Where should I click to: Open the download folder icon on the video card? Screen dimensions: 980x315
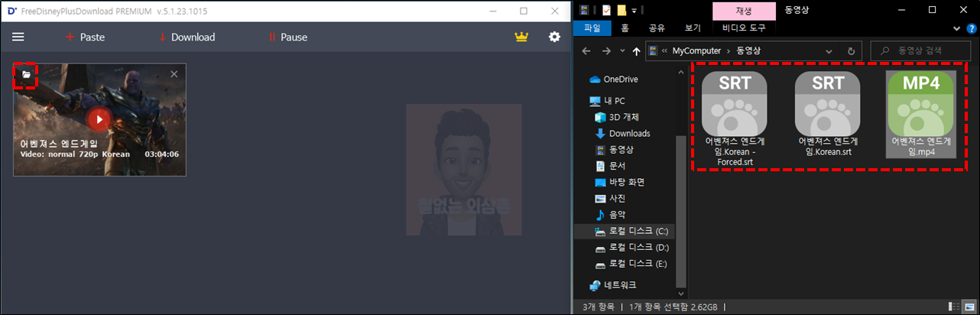pos(26,75)
